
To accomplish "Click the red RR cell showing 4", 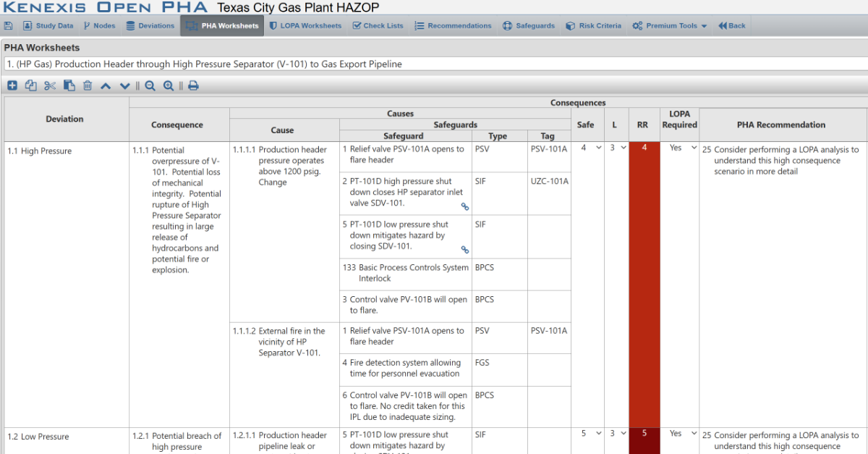I will pos(642,217).
